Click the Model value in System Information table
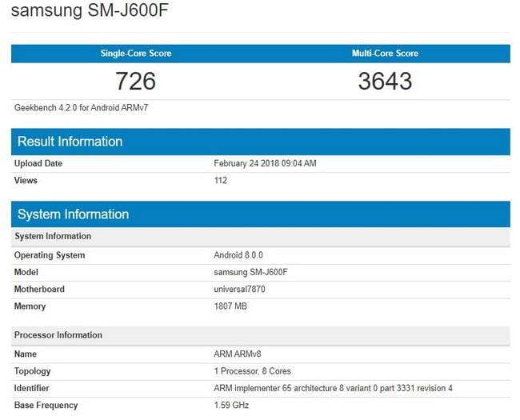The height and width of the screenshot is (420, 520). (x=250, y=272)
